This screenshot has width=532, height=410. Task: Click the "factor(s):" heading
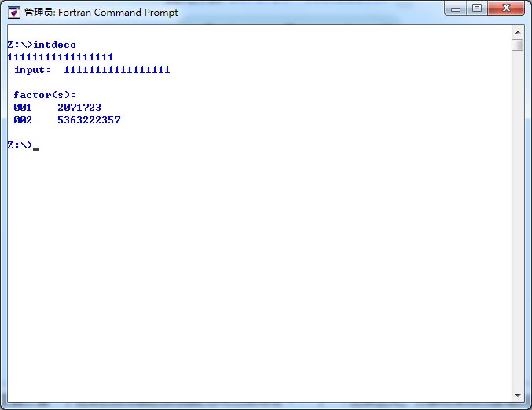(x=45, y=95)
